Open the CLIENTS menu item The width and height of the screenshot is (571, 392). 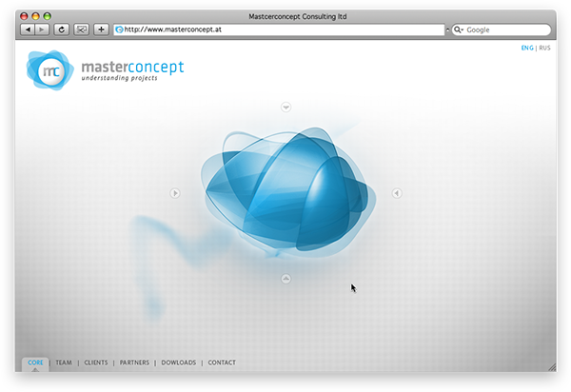click(x=96, y=363)
